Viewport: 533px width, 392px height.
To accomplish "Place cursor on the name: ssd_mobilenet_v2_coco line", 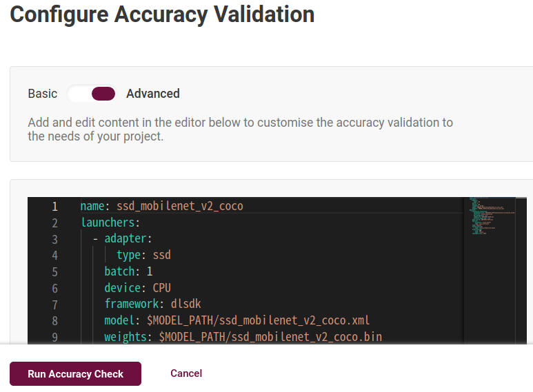I will [161, 206].
